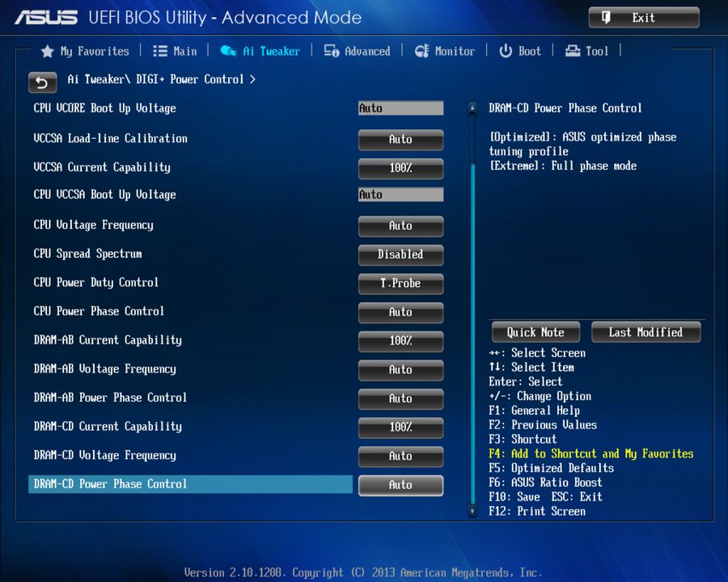Click the Ai Tweaker cloud icon
Viewport: 728px width, 582px height.
[x=228, y=50]
